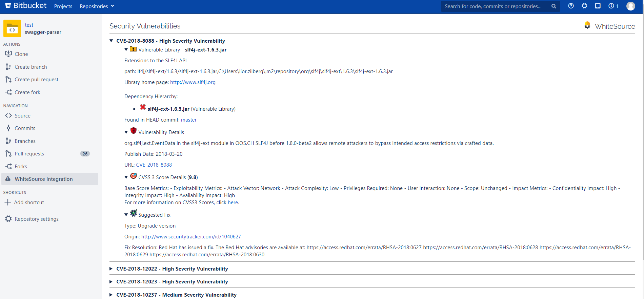Click the 'Type: Upgrade version' text
The width and height of the screenshot is (644, 299).
[x=150, y=226]
